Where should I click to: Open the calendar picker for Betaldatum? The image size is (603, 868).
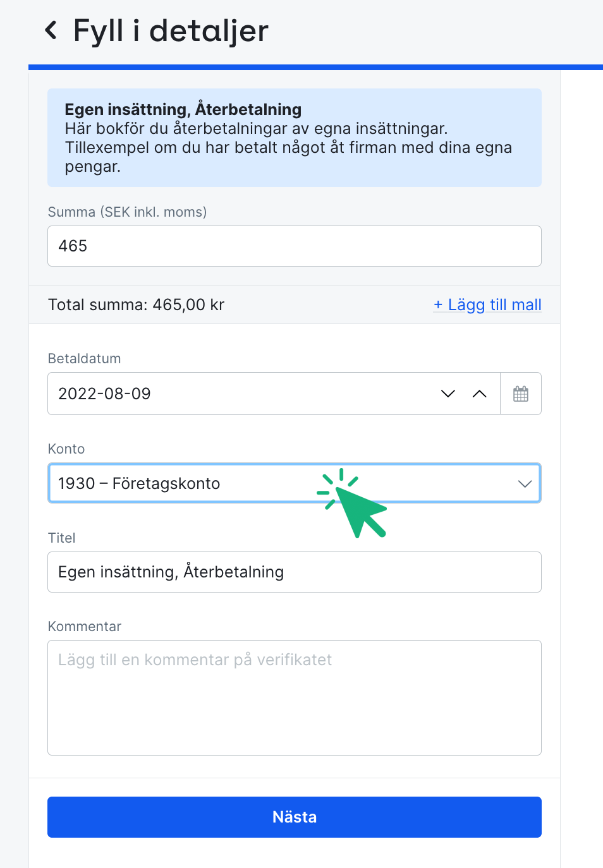(521, 393)
